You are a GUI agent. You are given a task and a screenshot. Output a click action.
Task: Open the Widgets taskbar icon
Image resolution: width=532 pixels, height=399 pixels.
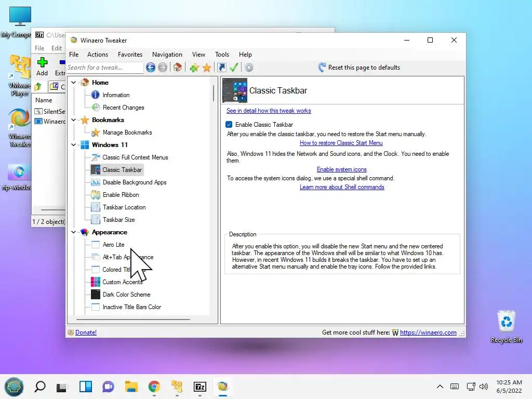point(86,387)
